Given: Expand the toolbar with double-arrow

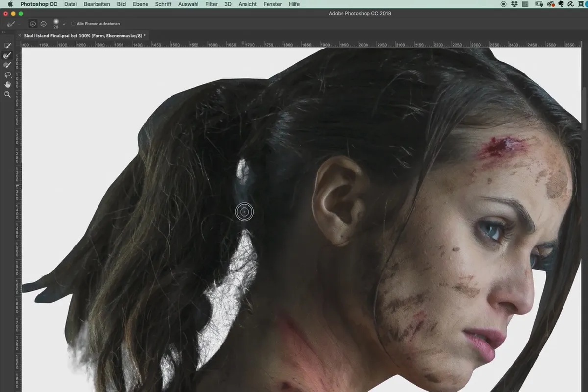Looking at the screenshot, I should point(4,32).
